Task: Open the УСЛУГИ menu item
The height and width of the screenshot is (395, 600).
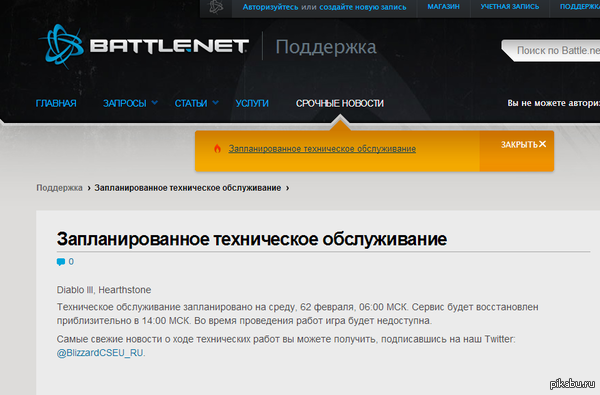Action: [252, 103]
